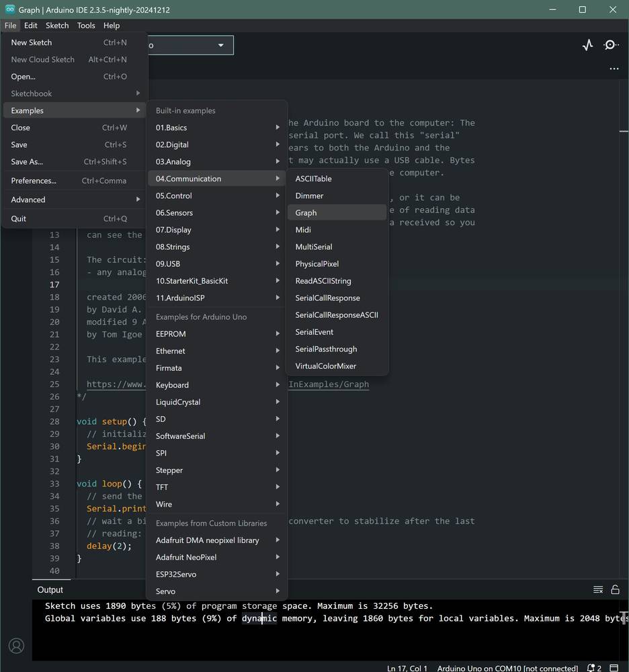Expand 03.Analog examples
This screenshot has height=672, width=629.
217,161
